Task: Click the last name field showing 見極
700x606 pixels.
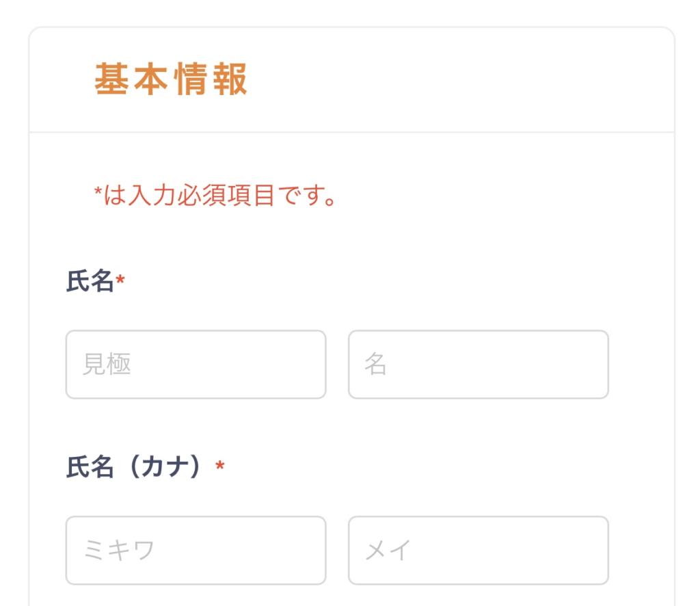Action: (196, 365)
